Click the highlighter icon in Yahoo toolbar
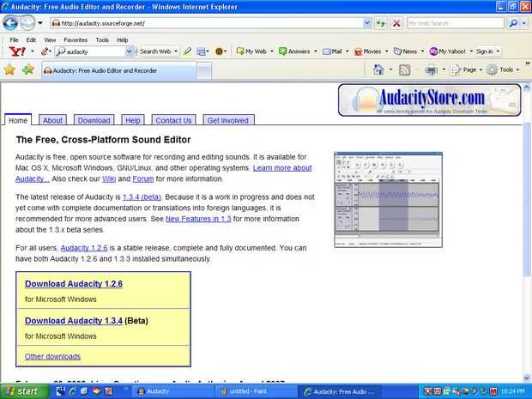 (187, 51)
